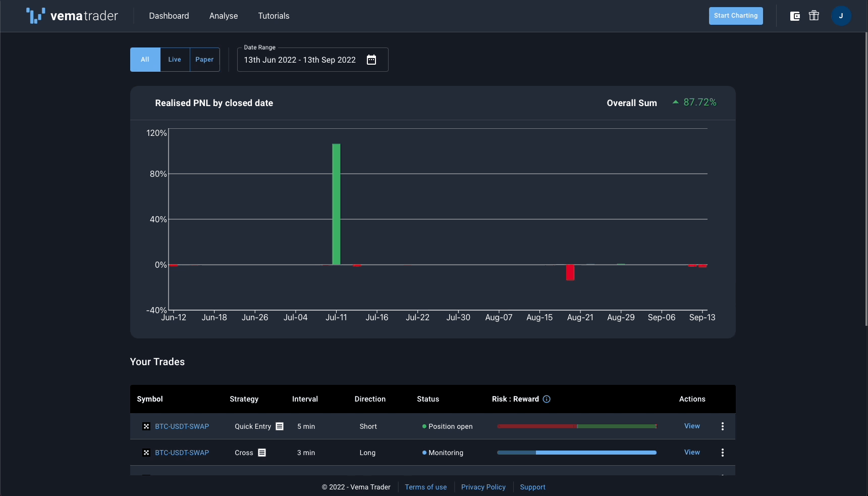Click the Jul-11 x-axis label
The height and width of the screenshot is (496, 868).
coord(336,317)
